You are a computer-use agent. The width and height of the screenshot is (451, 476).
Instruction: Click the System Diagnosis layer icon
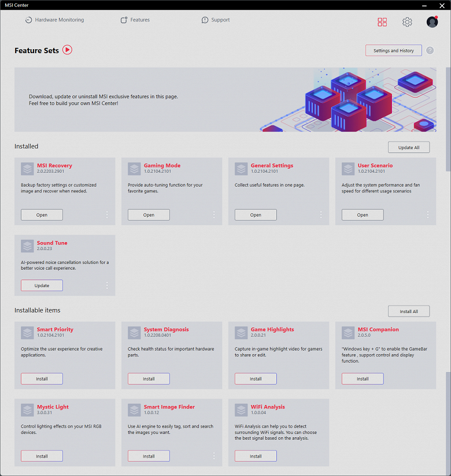click(134, 333)
